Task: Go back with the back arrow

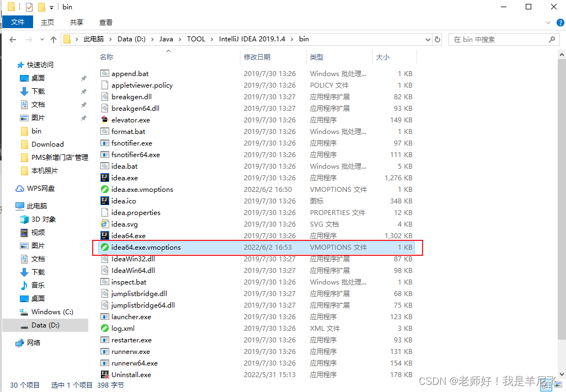Action: point(13,39)
